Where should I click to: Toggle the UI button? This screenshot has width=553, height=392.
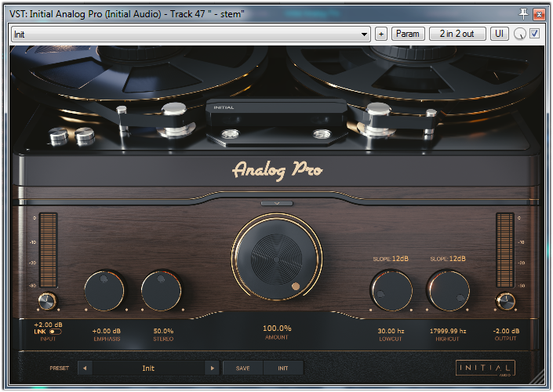[x=499, y=34]
